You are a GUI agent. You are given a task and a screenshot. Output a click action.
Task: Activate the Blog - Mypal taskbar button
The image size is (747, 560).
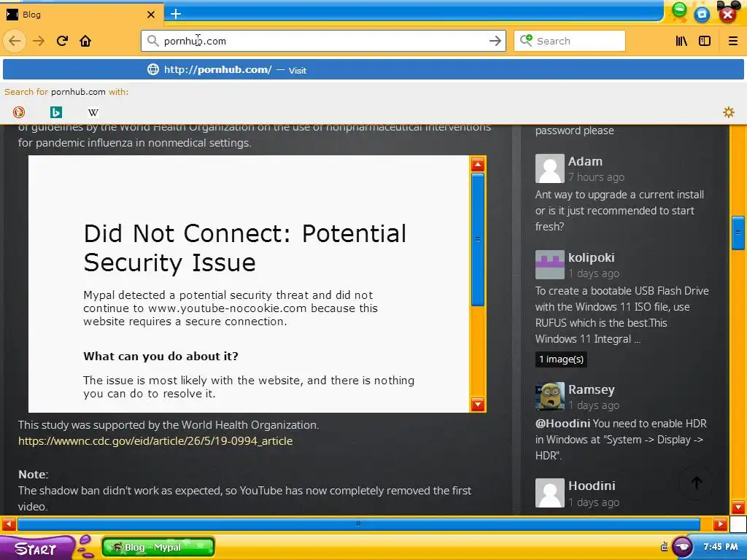tap(158, 547)
